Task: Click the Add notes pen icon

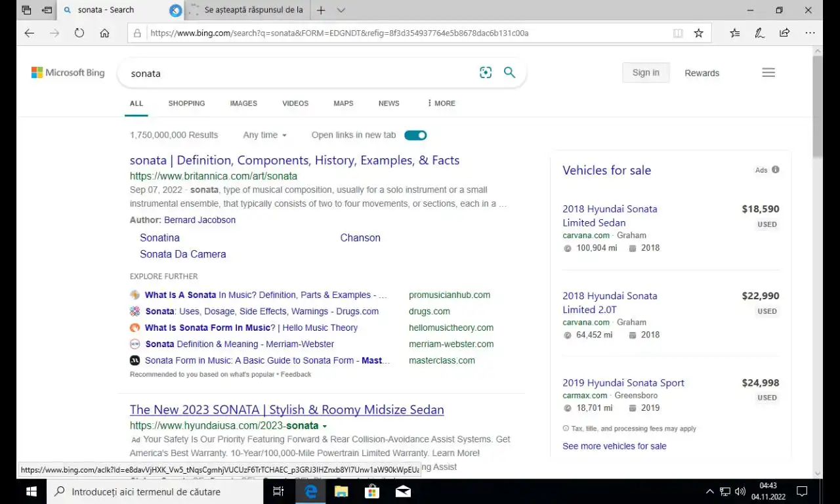Action: pyautogui.click(x=759, y=33)
